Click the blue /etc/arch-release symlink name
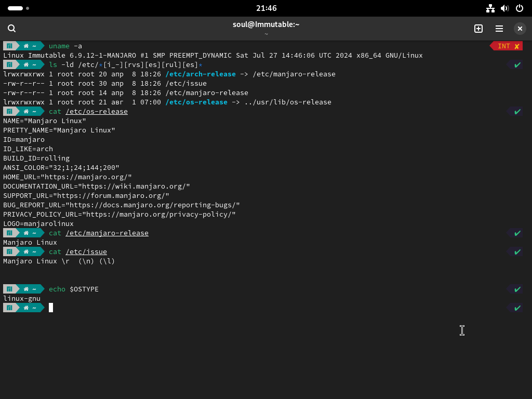Screen dimensions: 532x399 [201, 74]
